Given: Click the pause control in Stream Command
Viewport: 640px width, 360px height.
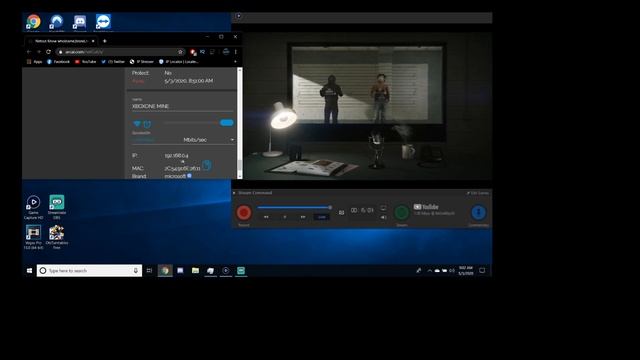Looking at the screenshot, I should click(284, 217).
